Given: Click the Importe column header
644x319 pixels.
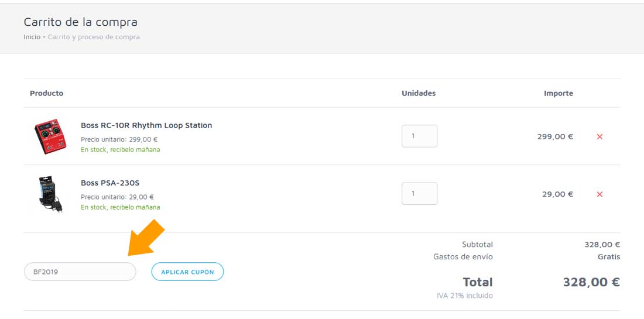Looking at the screenshot, I should [x=558, y=93].
